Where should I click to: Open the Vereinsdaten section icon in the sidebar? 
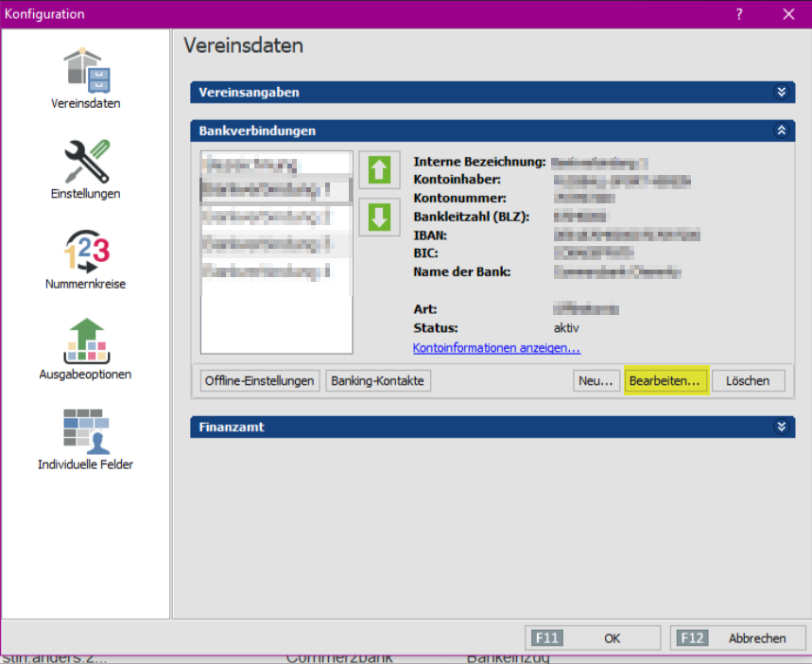pos(86,70)
